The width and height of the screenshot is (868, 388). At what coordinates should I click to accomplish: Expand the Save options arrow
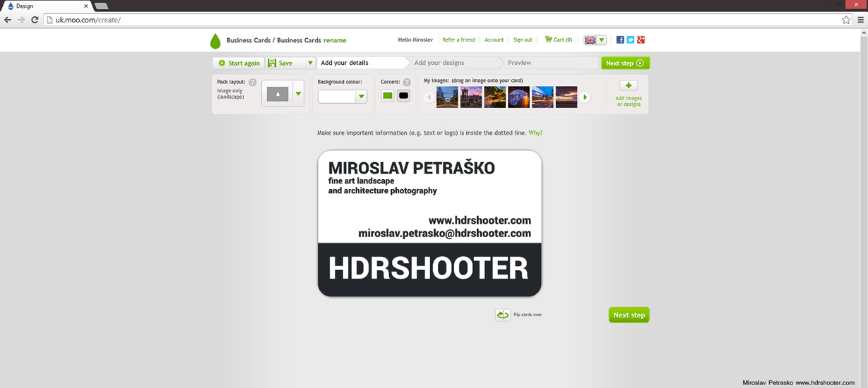click(309, 63)
